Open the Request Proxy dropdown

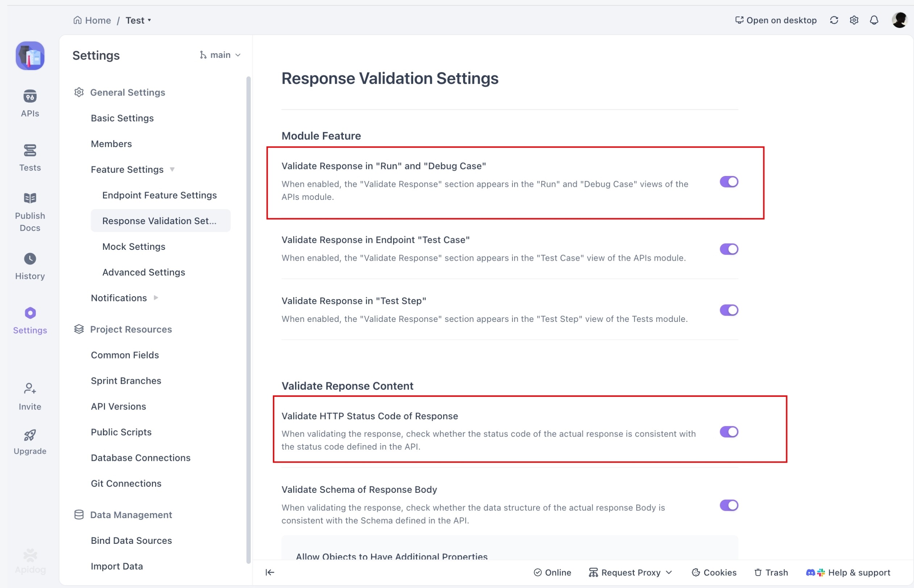[x=631, y=572]
